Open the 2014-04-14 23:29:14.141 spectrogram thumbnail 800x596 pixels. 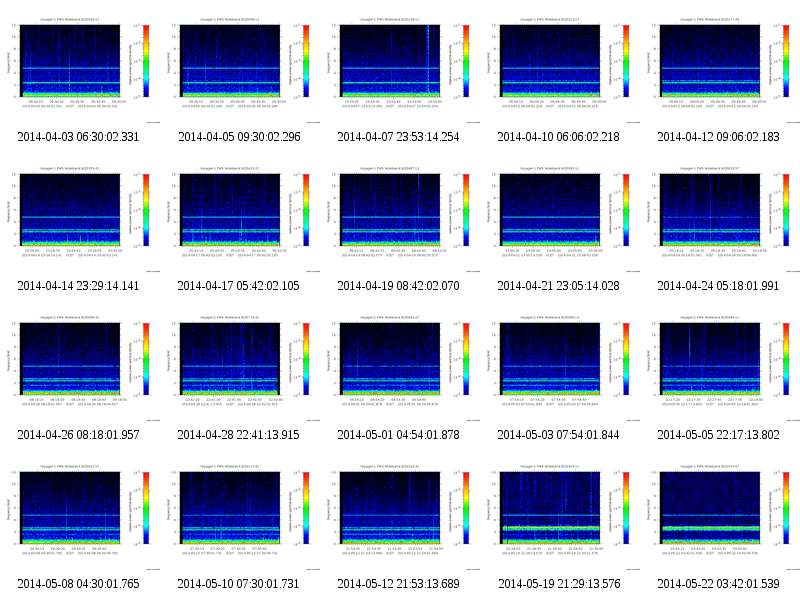click(80, 215)
